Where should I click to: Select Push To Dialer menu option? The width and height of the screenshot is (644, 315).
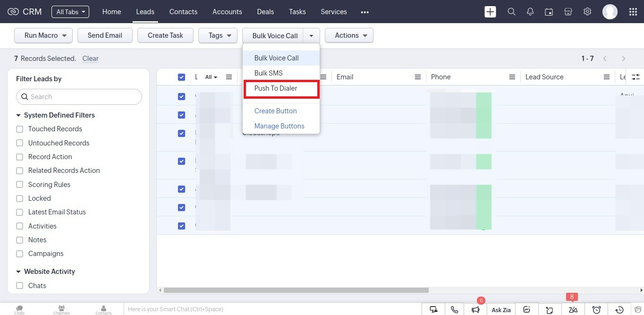(x=276, y=88)
